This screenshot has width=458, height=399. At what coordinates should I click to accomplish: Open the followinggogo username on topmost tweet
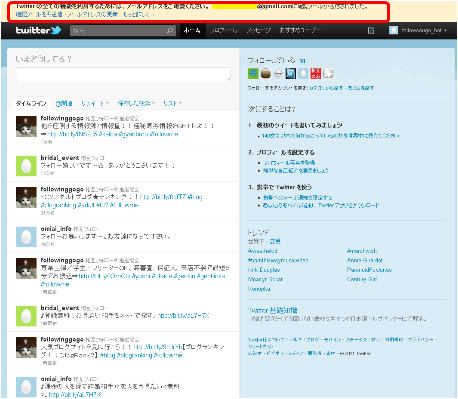click(62, 118)
